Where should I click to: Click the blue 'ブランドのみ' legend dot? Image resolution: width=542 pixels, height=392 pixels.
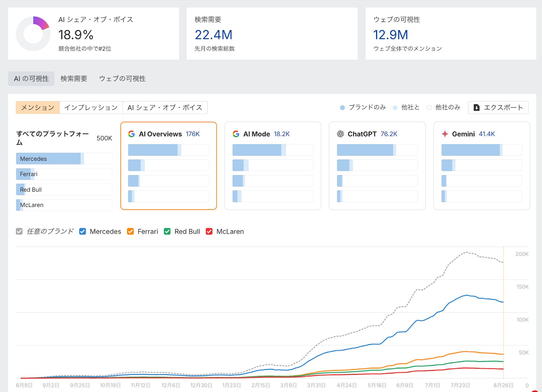pos(342,108)
